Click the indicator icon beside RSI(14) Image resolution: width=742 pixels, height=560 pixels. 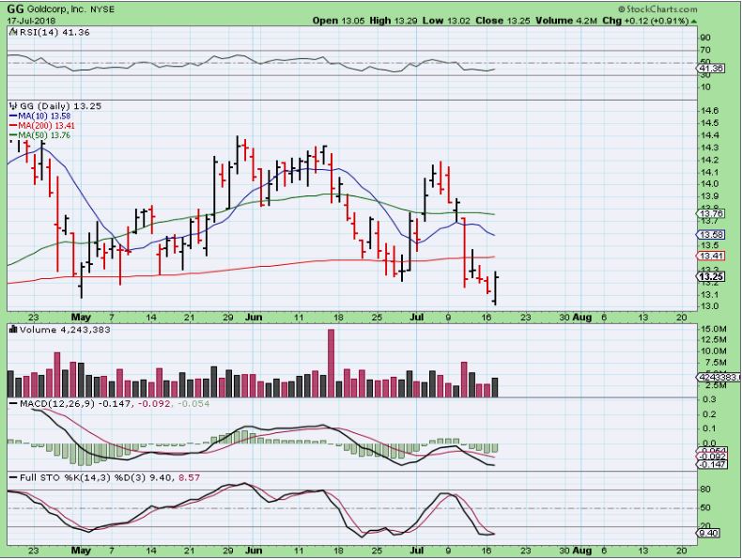tap(13, 32)
